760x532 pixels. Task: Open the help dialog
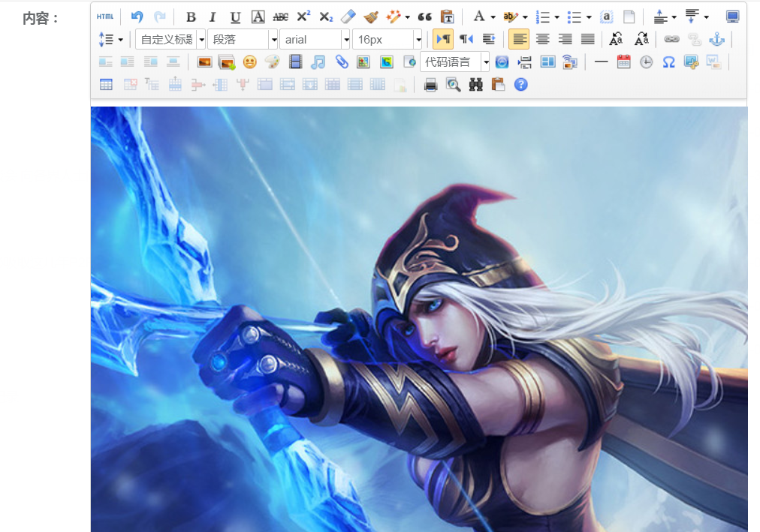pos(521,85)
